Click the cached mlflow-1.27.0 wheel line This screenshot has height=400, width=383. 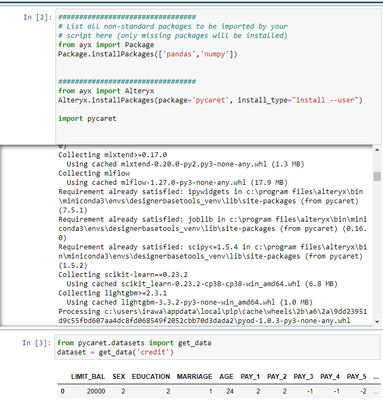coord(177,182)
